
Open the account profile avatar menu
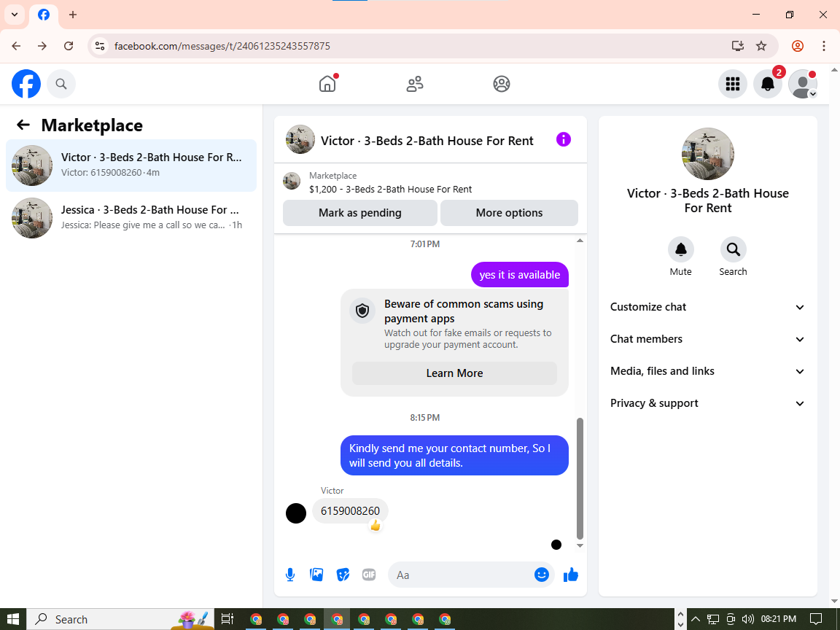pyautogui.click(x=803, y=84)
